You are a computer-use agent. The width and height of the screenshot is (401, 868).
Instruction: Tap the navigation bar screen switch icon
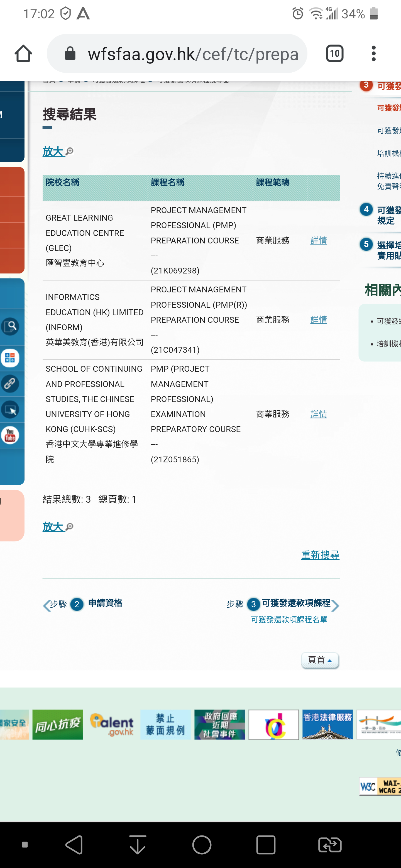330,845
